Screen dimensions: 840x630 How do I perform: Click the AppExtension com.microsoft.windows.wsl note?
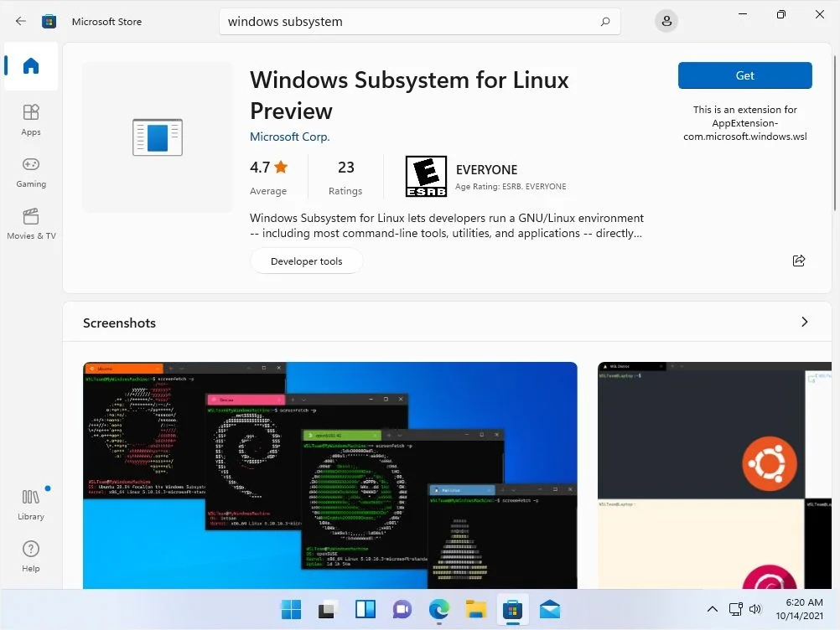pos(744,123)
